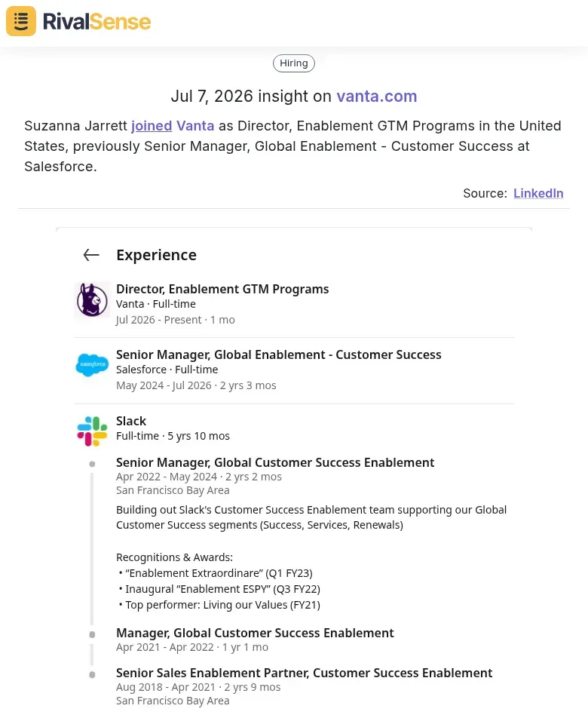Open the vanta.com link in headline

(377, 96)
